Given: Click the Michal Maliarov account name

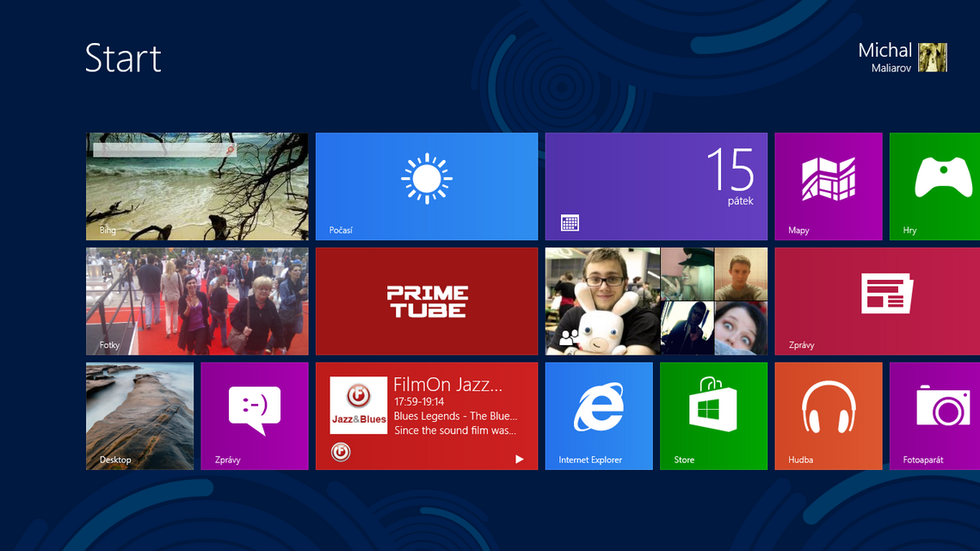Looking at the screenshot, I should tap(884, 58).
